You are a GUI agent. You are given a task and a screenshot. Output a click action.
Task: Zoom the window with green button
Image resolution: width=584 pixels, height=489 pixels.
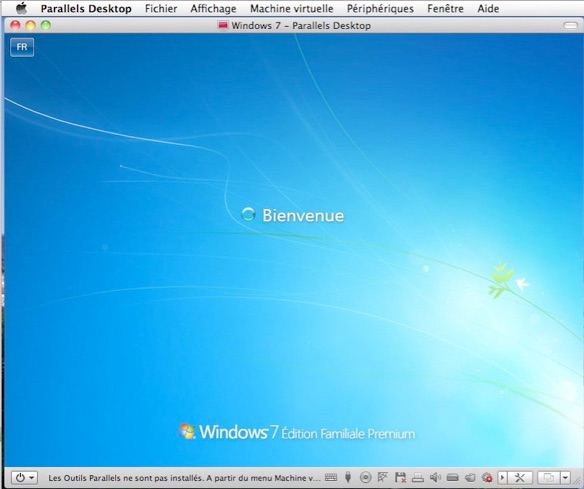tap(46, 25)
